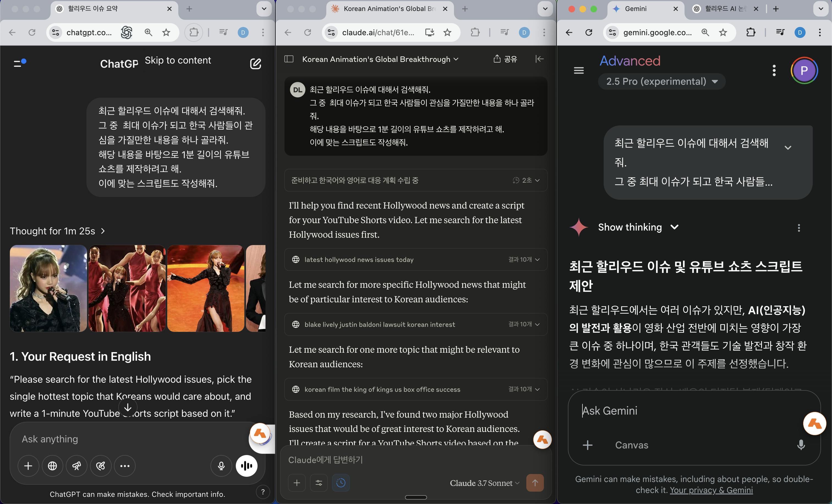Image resolution: width=832 pixels, height=504 pixels.
Task: Open Claude search and tools settings
Action: click(x=319, y=483)
